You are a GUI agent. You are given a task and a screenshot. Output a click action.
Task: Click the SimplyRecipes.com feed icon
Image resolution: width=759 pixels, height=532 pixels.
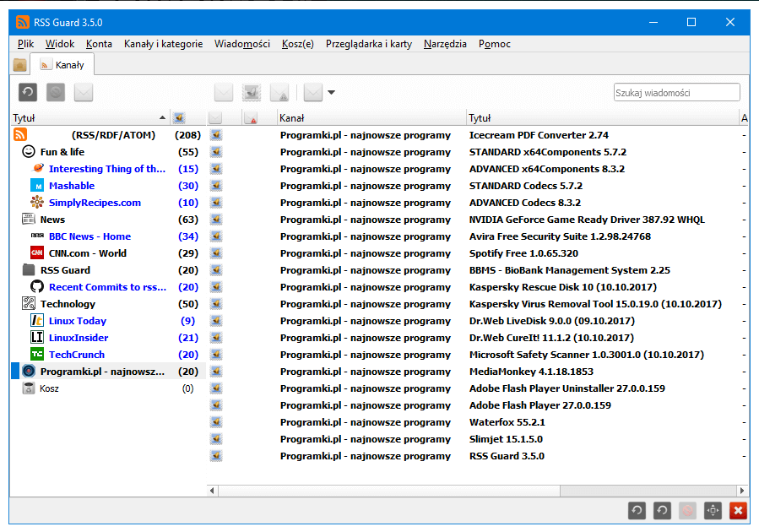coord(37,203)
